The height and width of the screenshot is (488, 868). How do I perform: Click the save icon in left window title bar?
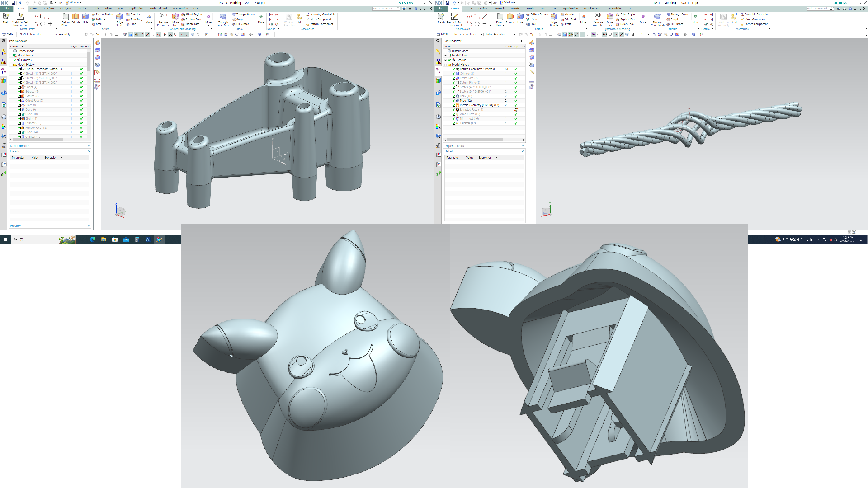coord(13,3)
